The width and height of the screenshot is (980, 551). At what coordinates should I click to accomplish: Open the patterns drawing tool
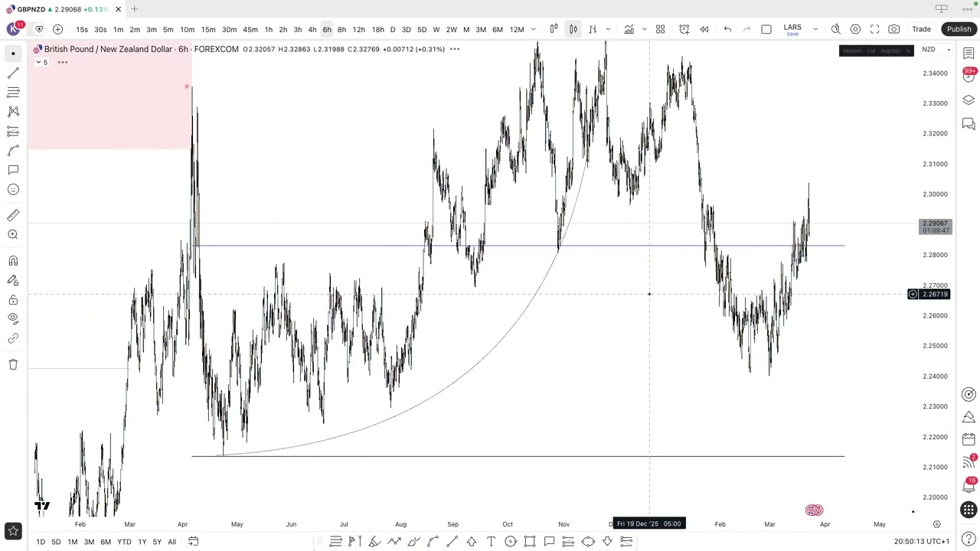click(x=13, y=112)
